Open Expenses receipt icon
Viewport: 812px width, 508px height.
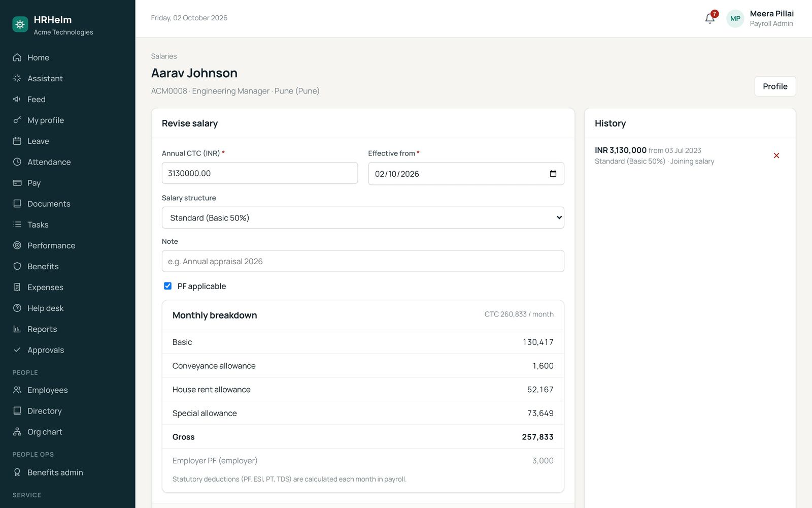pyautogui.click(x=17, y=287)
